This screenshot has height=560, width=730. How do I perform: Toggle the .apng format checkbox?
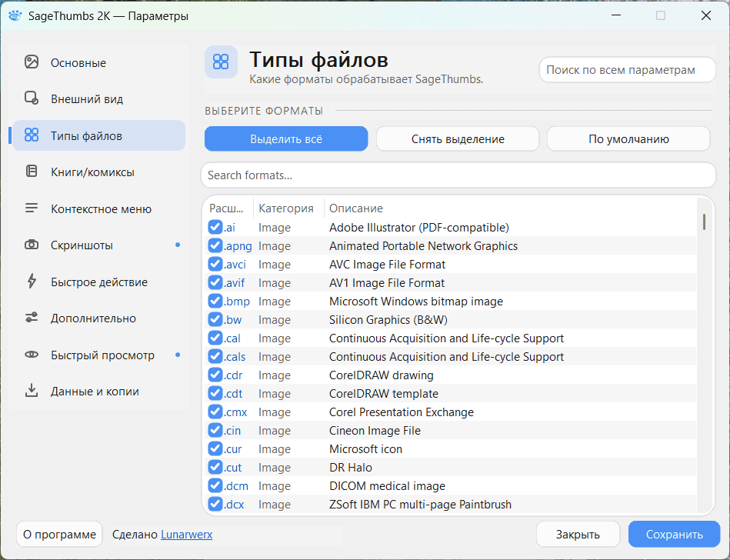click(215, 245)
